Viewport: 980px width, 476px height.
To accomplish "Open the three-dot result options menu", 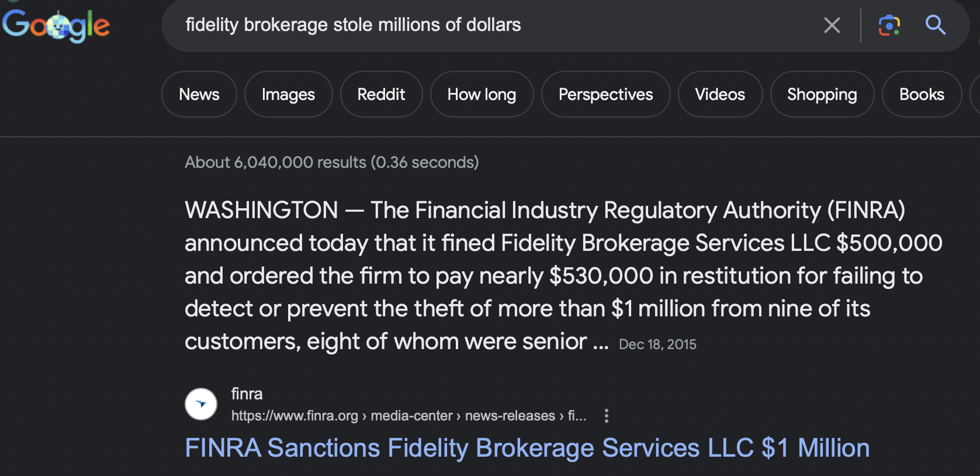I will point(607,416).
